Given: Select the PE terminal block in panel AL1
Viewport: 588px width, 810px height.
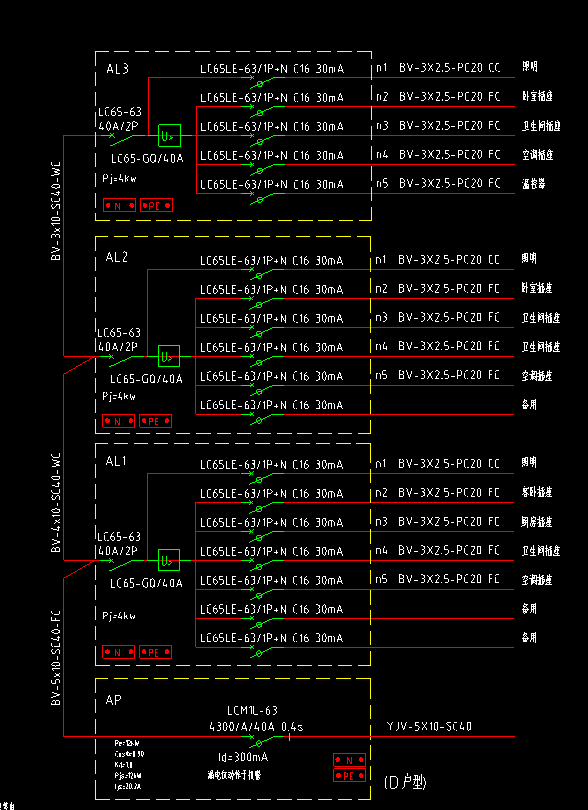Looking at the screenshot, I should 156,652.
